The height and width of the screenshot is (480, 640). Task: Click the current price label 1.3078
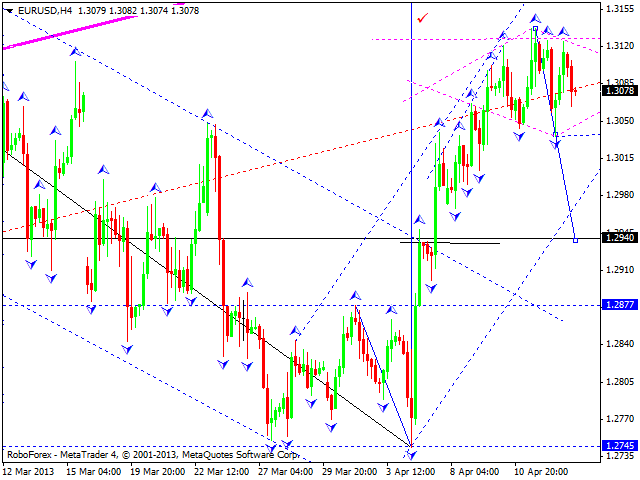tap(617, 90)
